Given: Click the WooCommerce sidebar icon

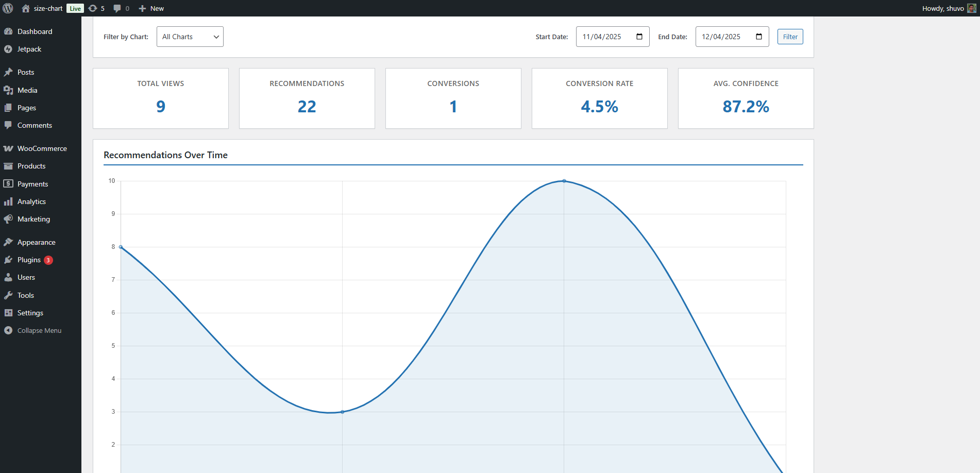Looking at the screenshot, I should pos(8,148).
